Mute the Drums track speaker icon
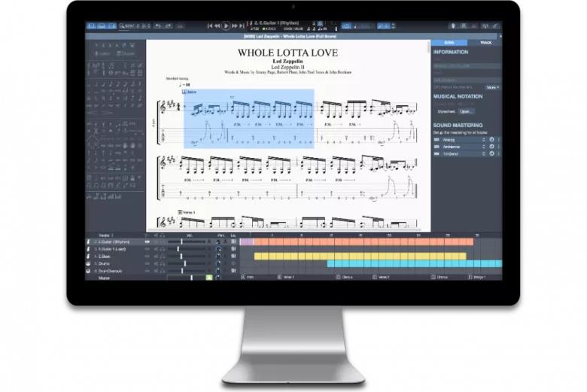587x392 pixels. pos(156,263)
